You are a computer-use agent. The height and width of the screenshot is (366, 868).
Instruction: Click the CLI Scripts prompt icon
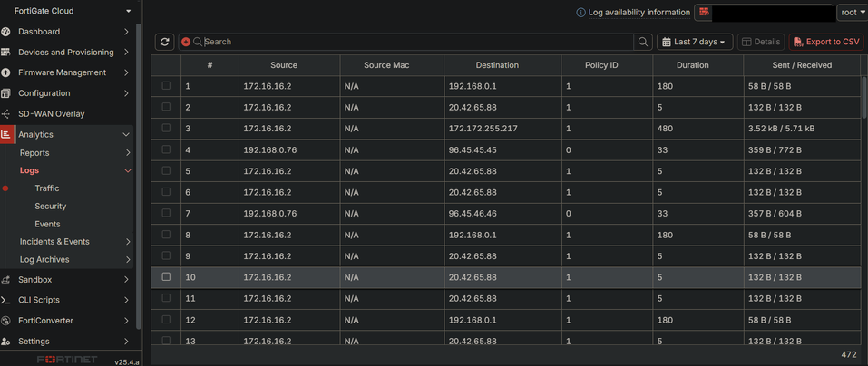[6, 300]
